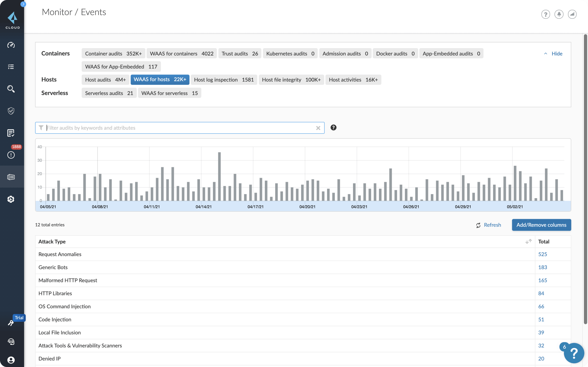This screenshot has width=588, height=367.
Task: Click the Search icon in left sidebar
Action: pyautogui.click(x=11, y=88)
